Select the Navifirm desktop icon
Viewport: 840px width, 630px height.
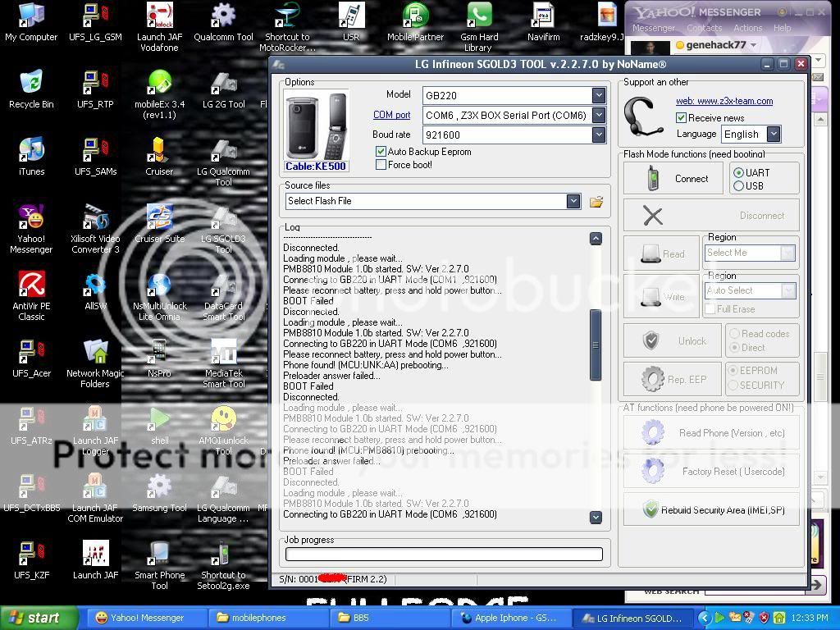[543, 22]
